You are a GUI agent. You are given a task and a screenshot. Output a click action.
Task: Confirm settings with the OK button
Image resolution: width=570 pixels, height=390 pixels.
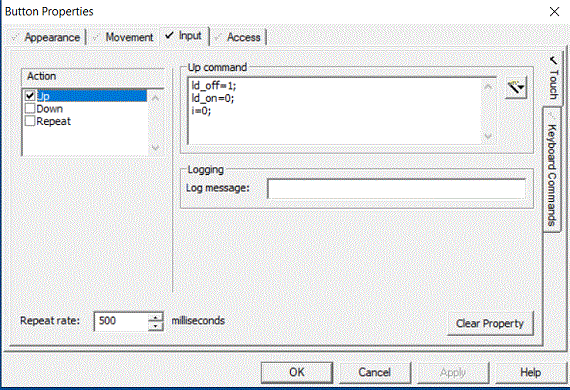click(x=297, y=372)
